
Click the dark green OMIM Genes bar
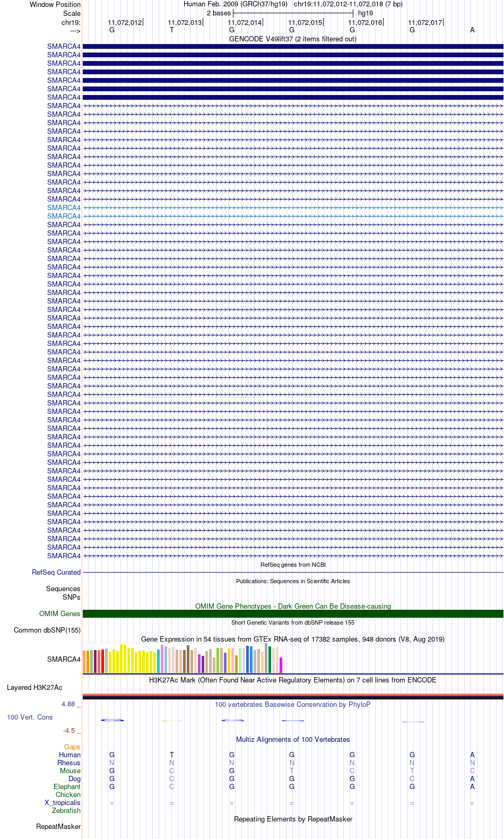[293, 614]
